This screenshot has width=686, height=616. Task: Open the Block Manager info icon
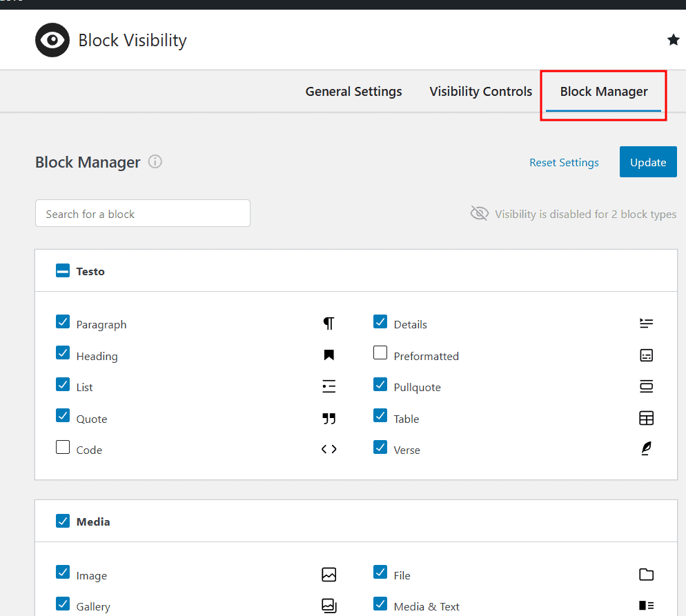(x=155, y=161)
